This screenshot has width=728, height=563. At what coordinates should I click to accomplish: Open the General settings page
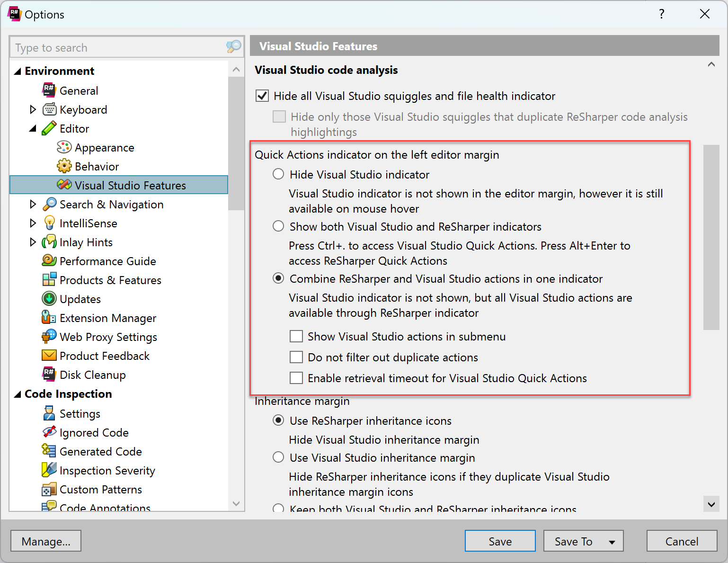pyautogui.click(x=79, y=90)
